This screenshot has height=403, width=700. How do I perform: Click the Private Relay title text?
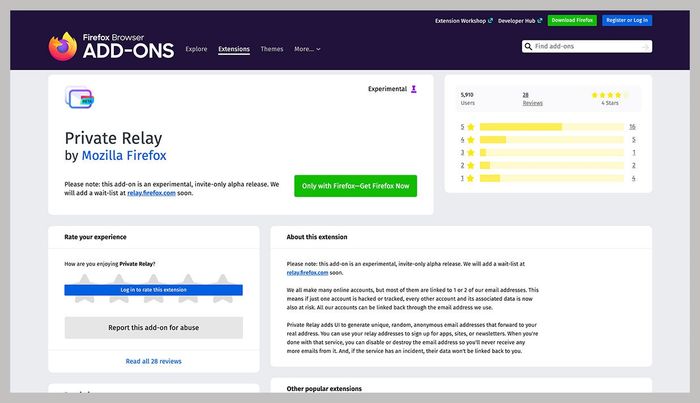[x=113, y=138]
